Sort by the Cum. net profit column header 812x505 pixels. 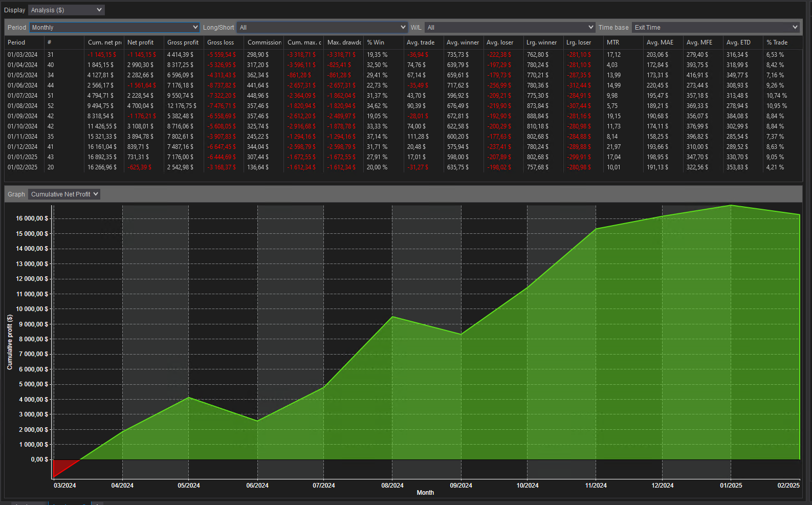click(104, 42)
